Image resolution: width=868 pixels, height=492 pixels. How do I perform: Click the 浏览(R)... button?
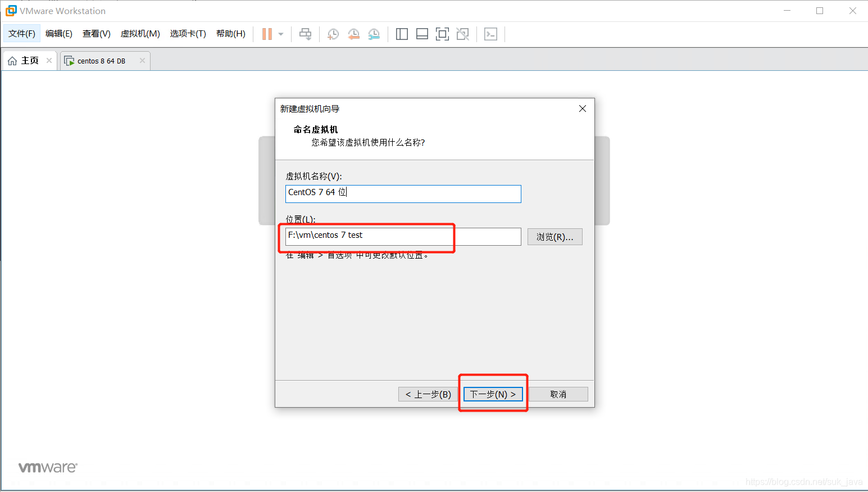(x=555, y=237)
